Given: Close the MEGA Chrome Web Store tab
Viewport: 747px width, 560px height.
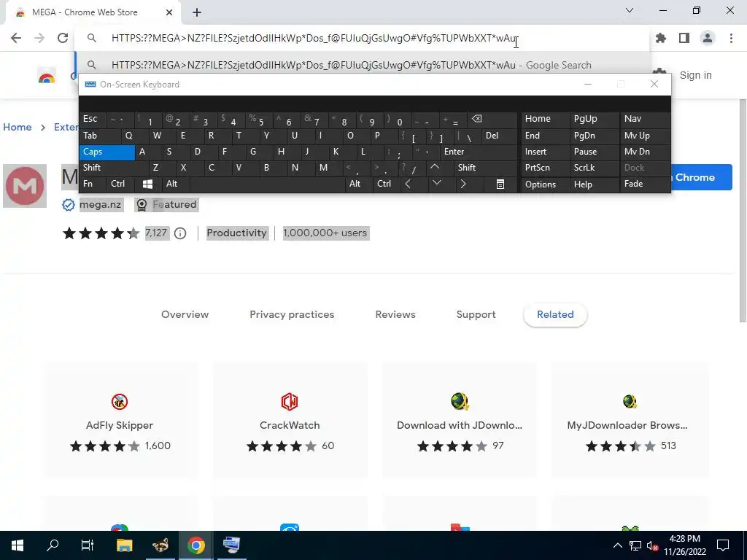Looking at the screenshot, I should tap(169, 12).
